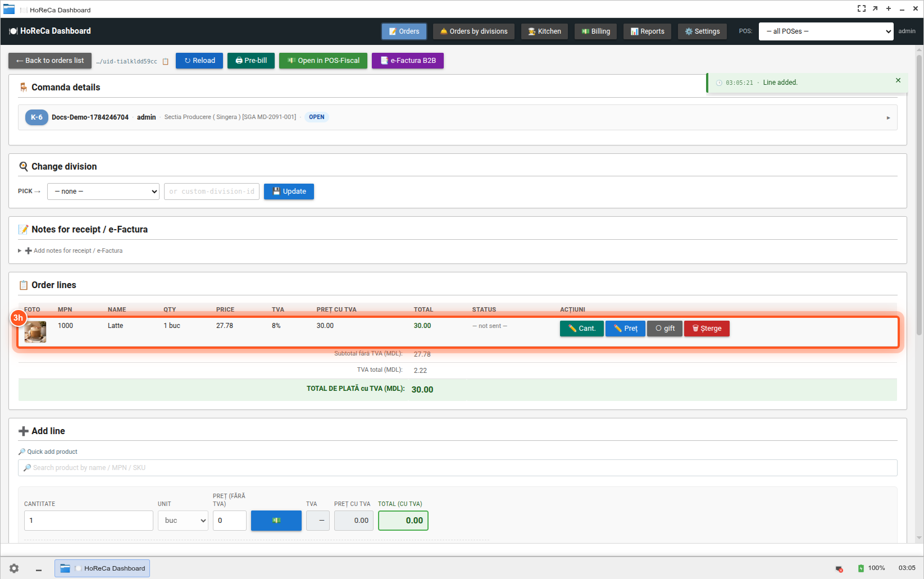Click total de plată value 30.00
The height and width of the screenshot is (579, 924).
coord(422,390)
